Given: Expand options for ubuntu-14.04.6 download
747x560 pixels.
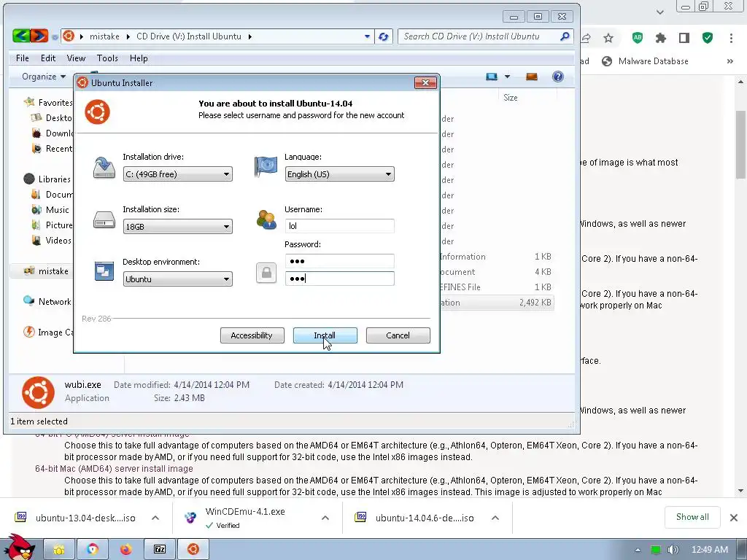Looking at the screenshot, I should pos(495,518).
